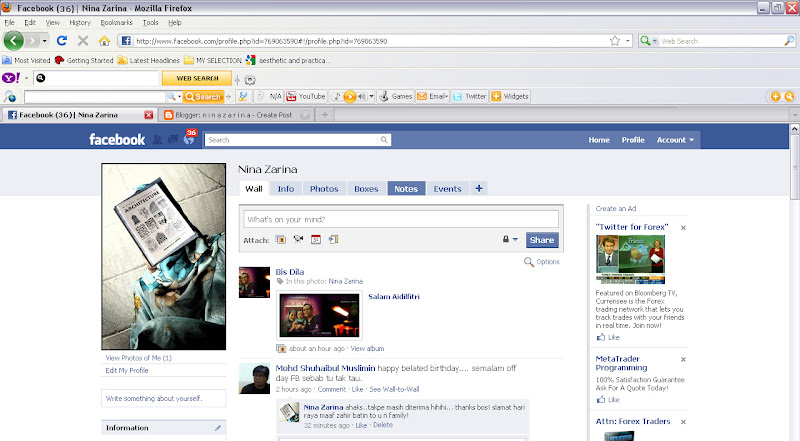Reload the page with the Refresh icon

pyautogui.click(x=62, y=41)
